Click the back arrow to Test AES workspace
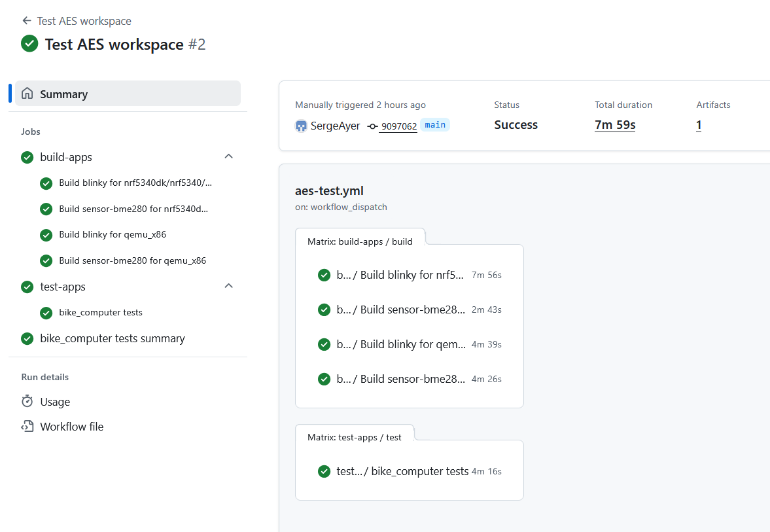 [x=26, y=20]
